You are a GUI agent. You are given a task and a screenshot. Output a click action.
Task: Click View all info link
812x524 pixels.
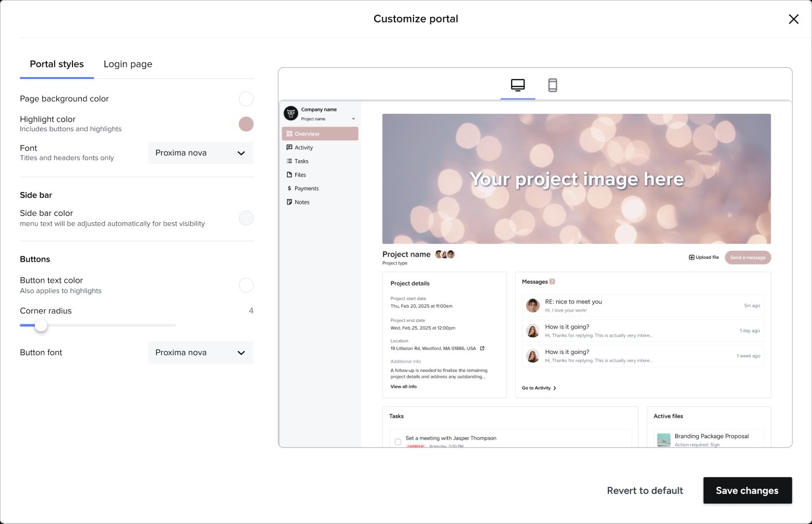404,386
